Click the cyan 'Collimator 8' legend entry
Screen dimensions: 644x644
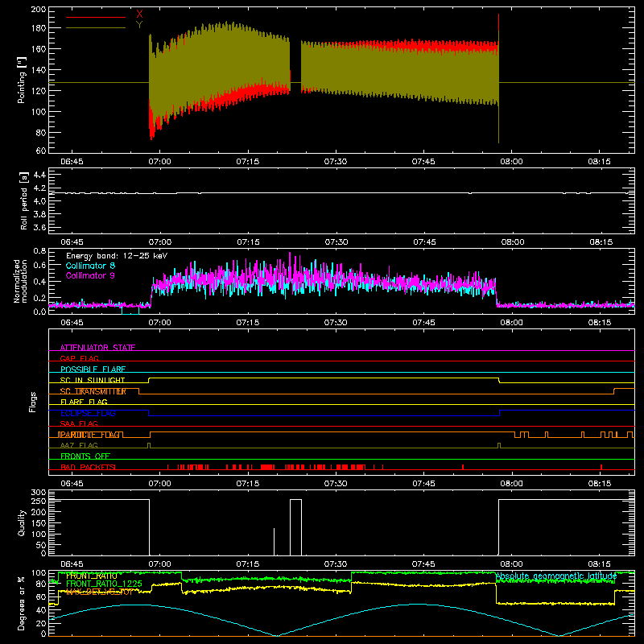pos(90,266)
